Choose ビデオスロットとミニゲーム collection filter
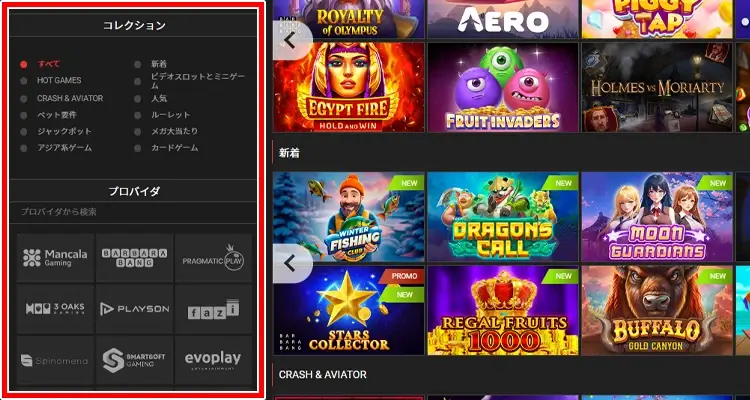The image size is (750, 400). pyautogui.click(x=198, y=81)
